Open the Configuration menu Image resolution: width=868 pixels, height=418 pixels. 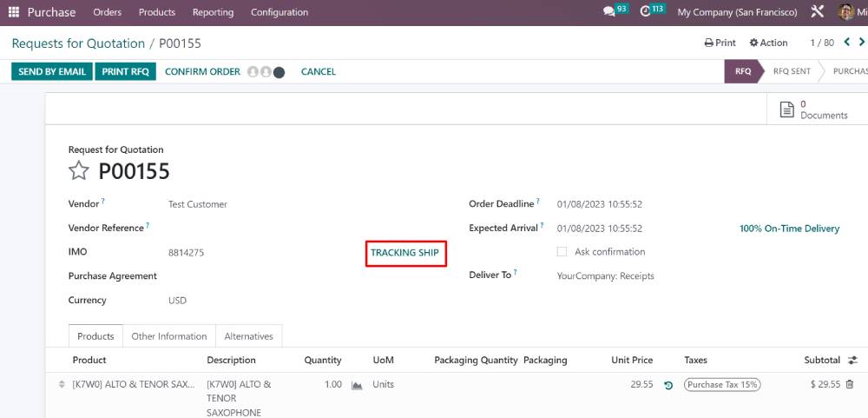[279, 12]
